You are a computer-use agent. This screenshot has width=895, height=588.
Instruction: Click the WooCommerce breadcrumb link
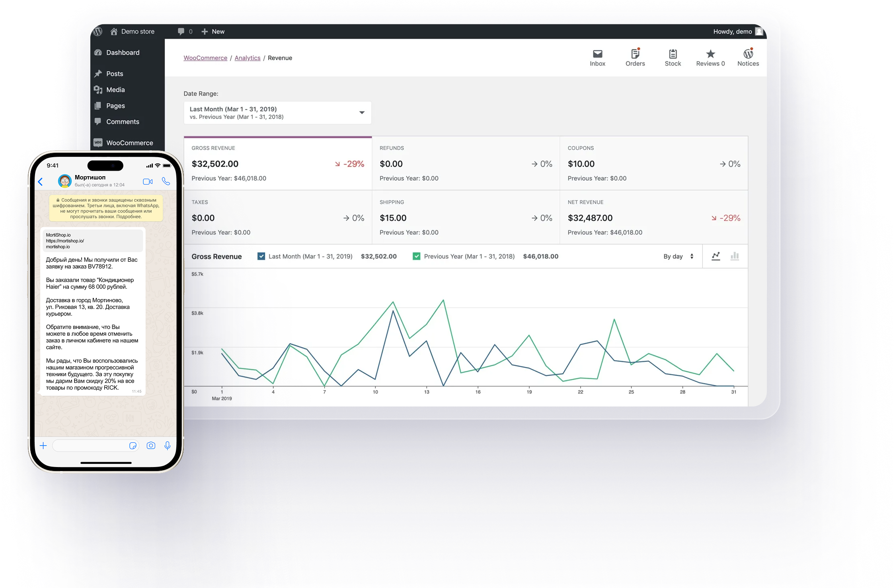(x=205, y=58)
